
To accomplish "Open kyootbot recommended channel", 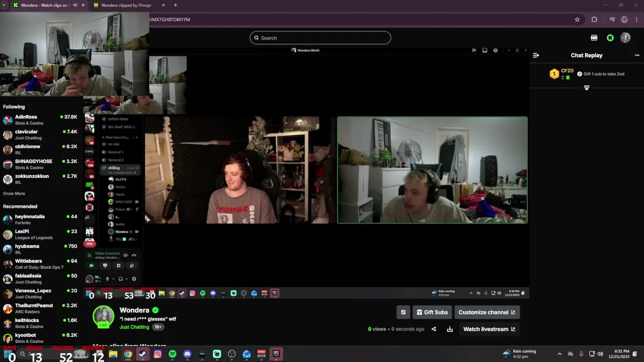I will (x=40, y=338).
